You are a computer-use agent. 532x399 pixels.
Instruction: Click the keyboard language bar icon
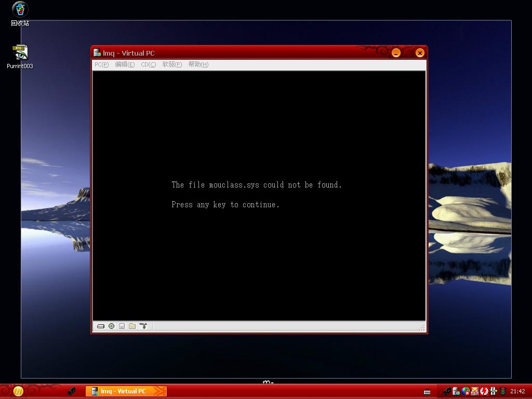pos(427,392)
